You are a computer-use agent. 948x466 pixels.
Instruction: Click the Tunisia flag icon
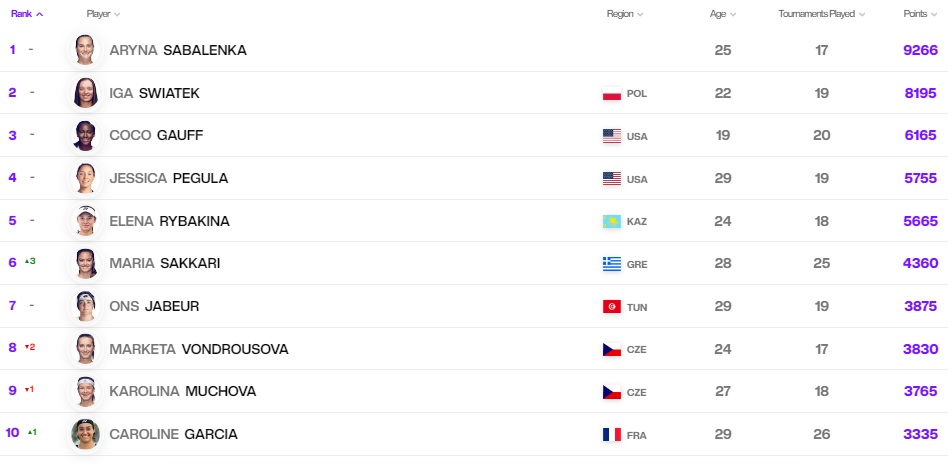tap(612, 306)
